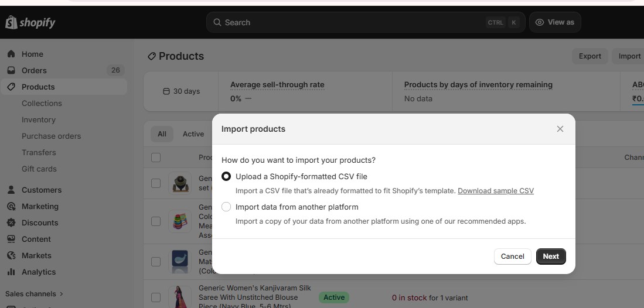
Task: Tick the select-all products header checkbox
Action: [x=156, y=158]
